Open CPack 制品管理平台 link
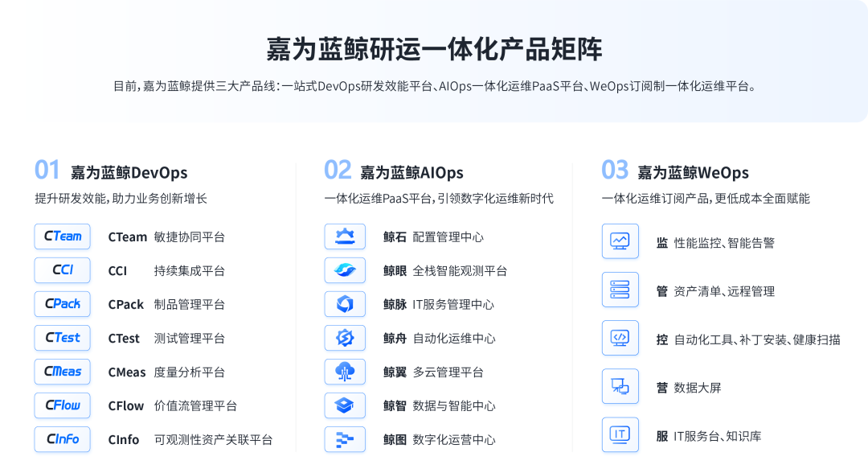The height and width of the screenshot is (473, 868). 166,305
